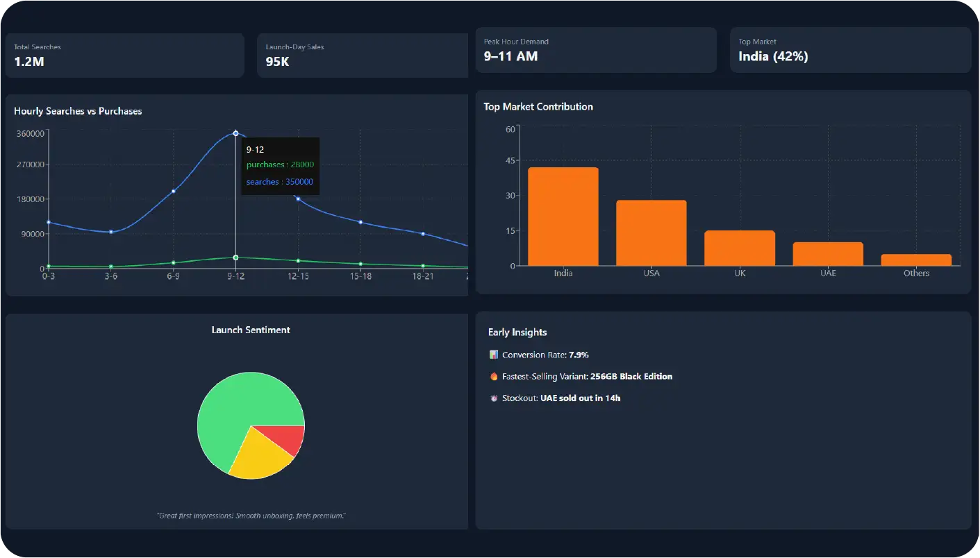Viewport: 980px width, 558px height.
Task: Click the Top Market India (42%) card
Action: (849, 50)
